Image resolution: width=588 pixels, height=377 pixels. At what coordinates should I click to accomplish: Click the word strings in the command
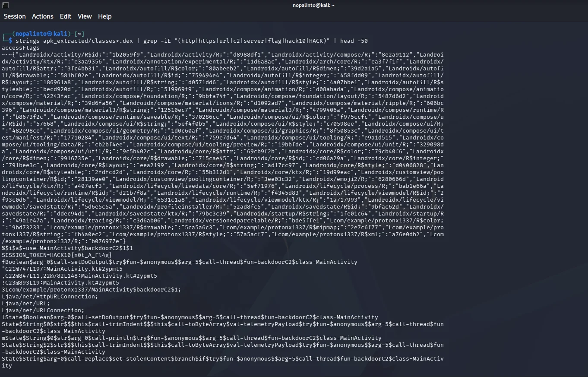click(x=27, y=41)
